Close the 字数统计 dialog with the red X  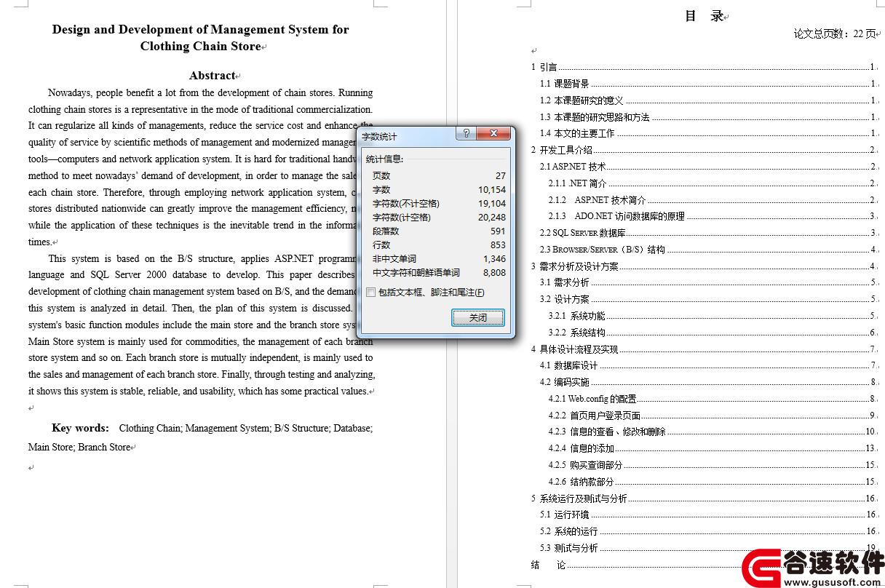(494, 134)
